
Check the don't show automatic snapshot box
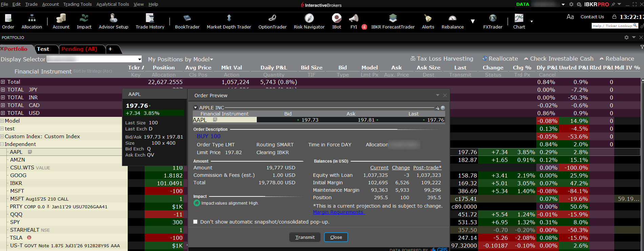(x=195, y=222)
